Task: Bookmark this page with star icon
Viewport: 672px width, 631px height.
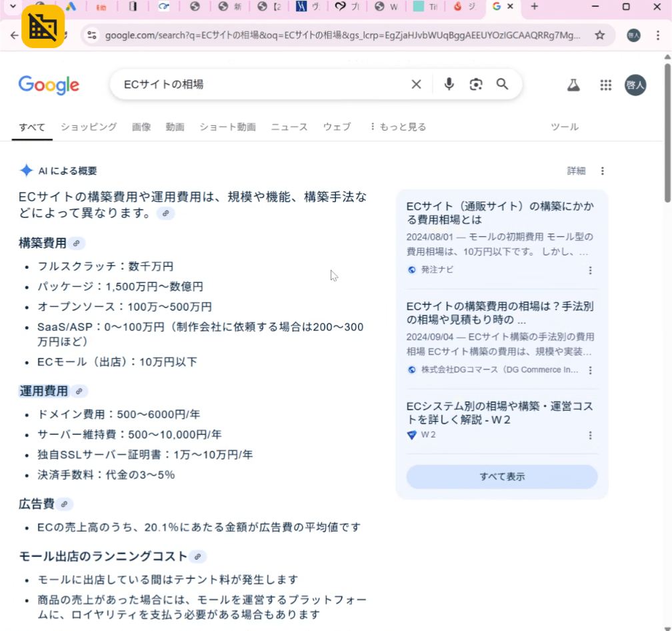Action: click(599, 35)
